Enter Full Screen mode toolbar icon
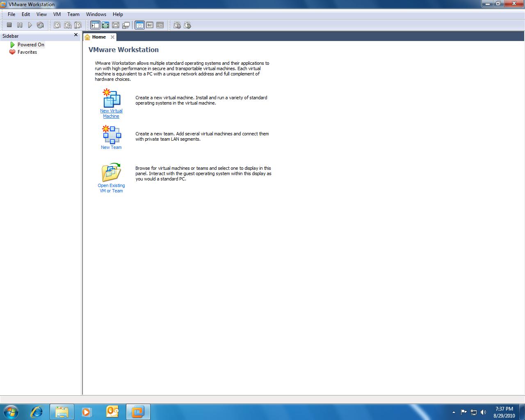The height and width of the screenshot is (420, 525). (x=116, y=25)
